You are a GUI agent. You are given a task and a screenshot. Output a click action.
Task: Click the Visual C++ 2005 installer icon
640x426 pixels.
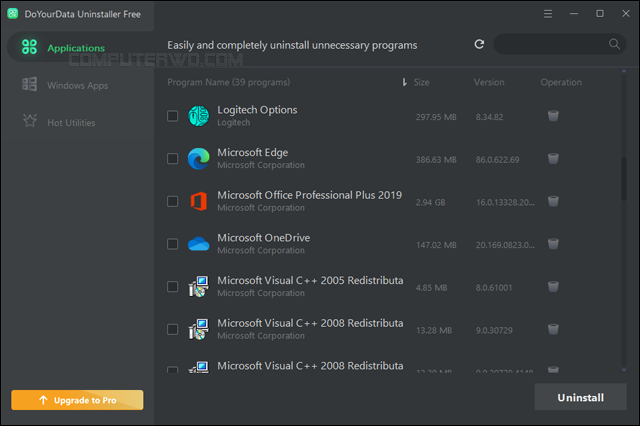(198, 286)
